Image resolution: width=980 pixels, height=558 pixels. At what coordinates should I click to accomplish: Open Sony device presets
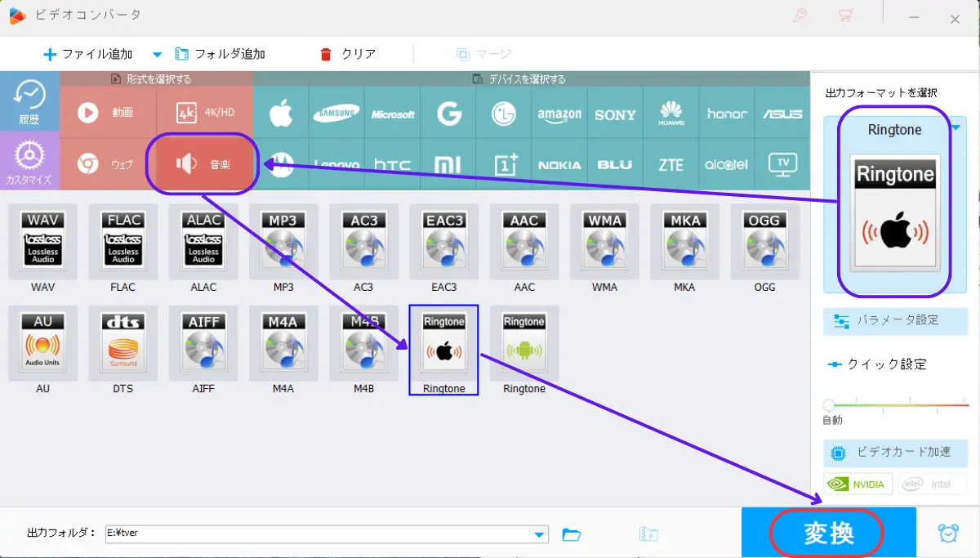click(x=615, y=114)
